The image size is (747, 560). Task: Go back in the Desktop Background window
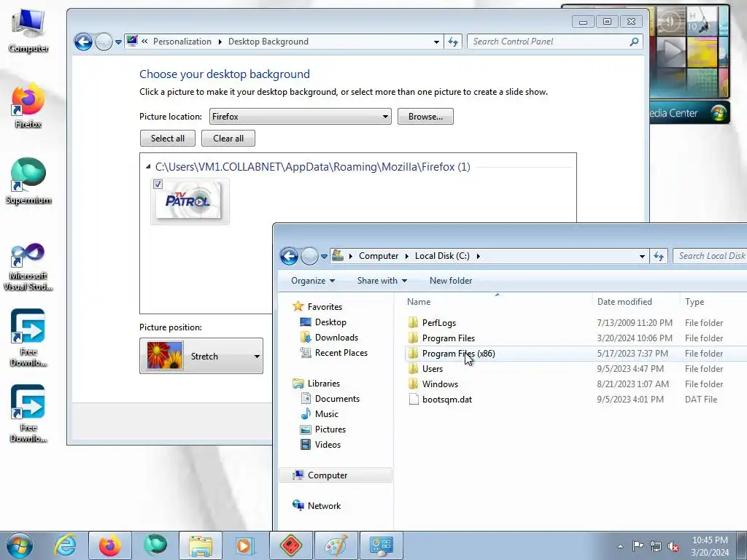click(83, 42)
